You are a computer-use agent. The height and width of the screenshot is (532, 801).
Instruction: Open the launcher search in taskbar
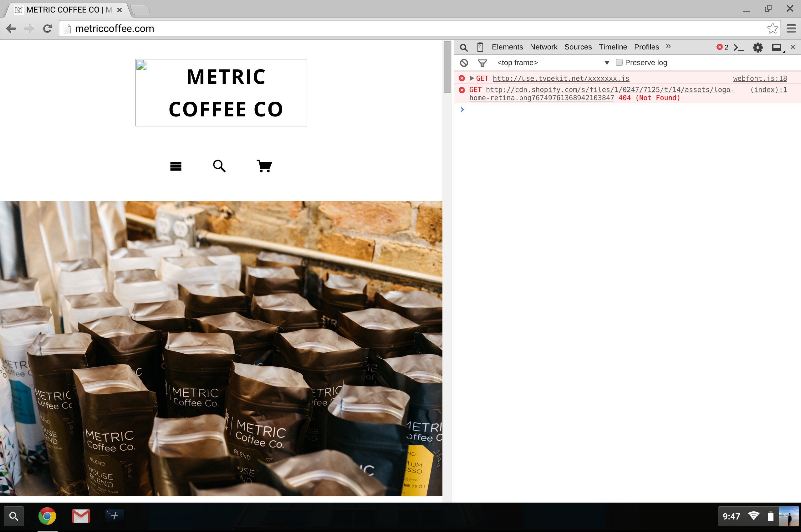coord(14,516)
